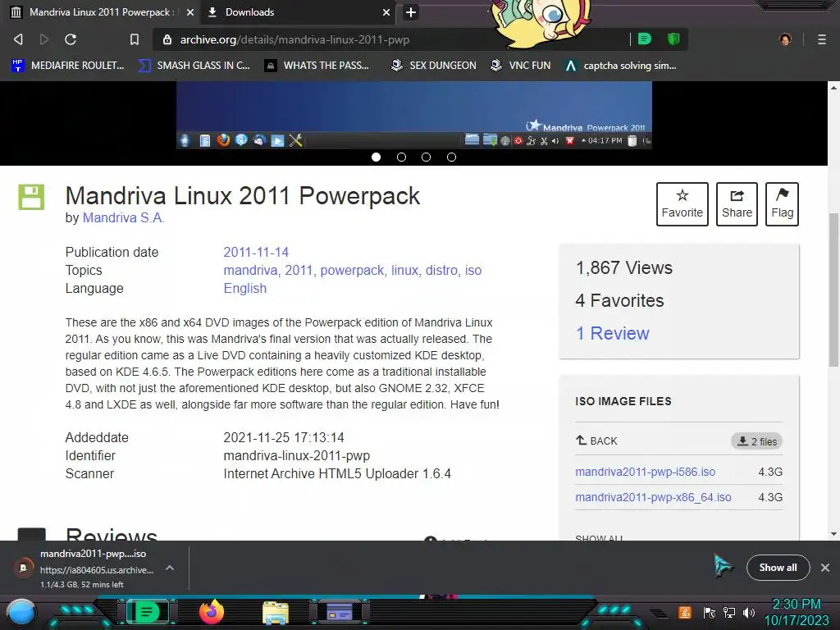
Task: Click the mandriva2011-pwp download file icon
Action: click(23, 568)
